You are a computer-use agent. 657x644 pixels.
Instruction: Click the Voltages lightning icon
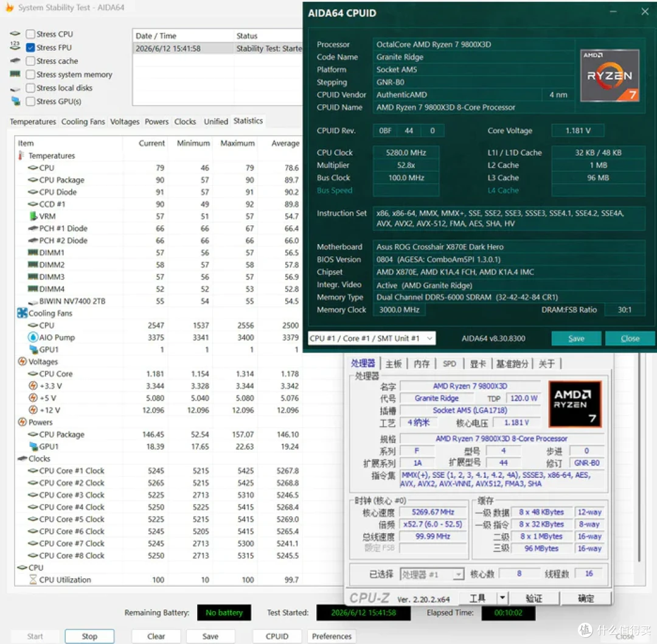(23, 362)
